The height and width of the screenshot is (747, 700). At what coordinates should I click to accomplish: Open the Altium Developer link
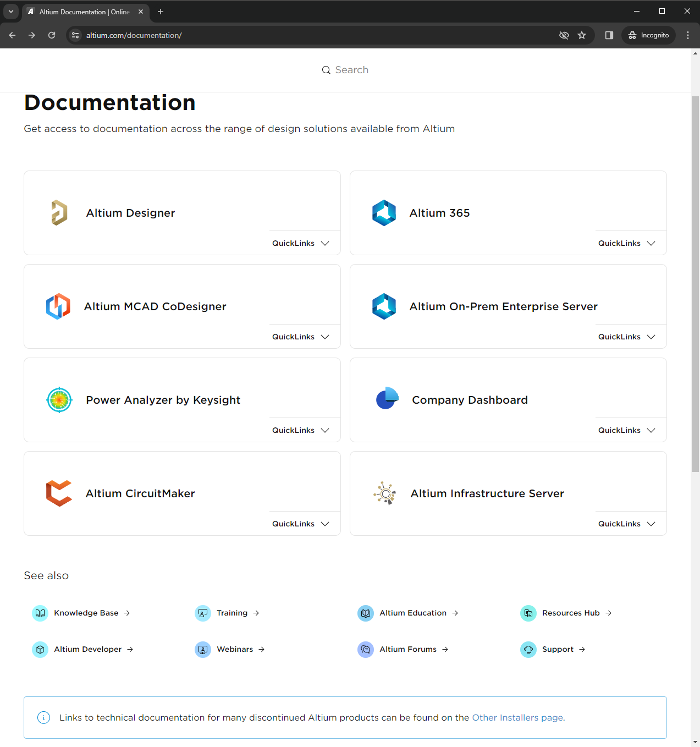pos(93,649)
